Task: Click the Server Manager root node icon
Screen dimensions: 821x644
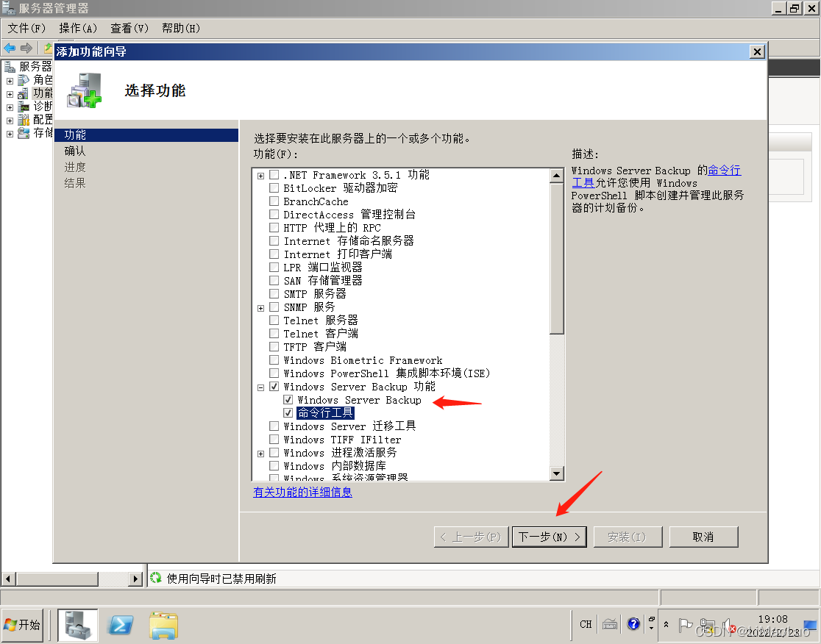Action: click(x=10, y=66)
